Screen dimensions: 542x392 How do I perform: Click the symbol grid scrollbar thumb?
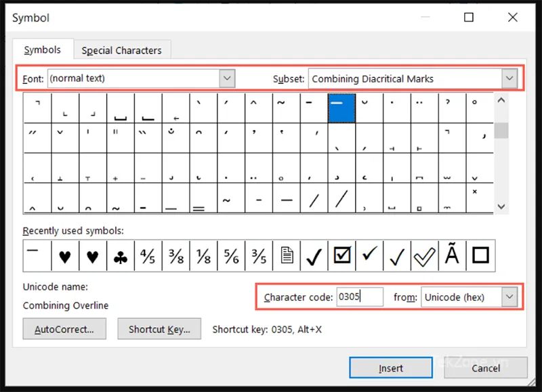(x=501, y=131)
